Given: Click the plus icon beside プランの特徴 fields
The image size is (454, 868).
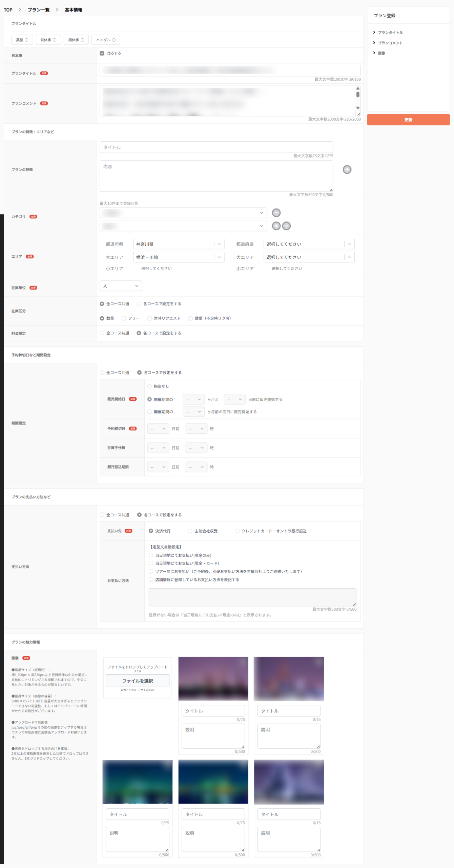Looking at the screenshot, I should click(x=347, y=170).
